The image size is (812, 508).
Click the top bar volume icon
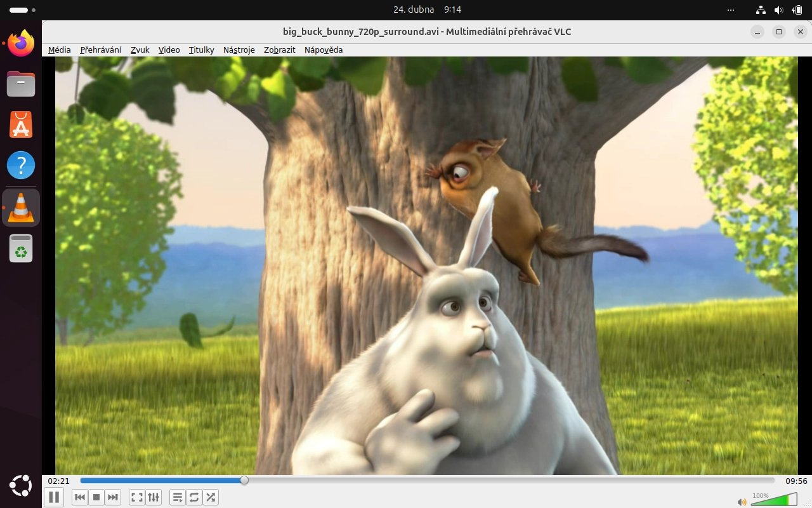click(779, 10)
